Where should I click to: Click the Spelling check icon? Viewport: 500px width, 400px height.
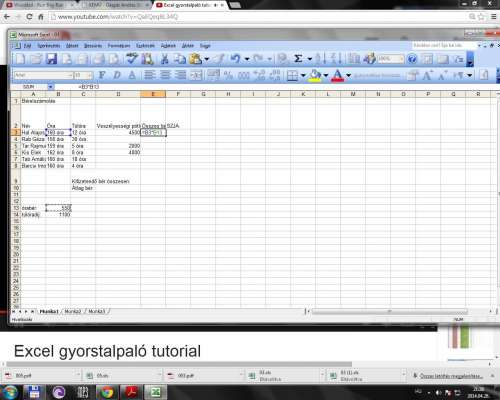tap(132, 59)
